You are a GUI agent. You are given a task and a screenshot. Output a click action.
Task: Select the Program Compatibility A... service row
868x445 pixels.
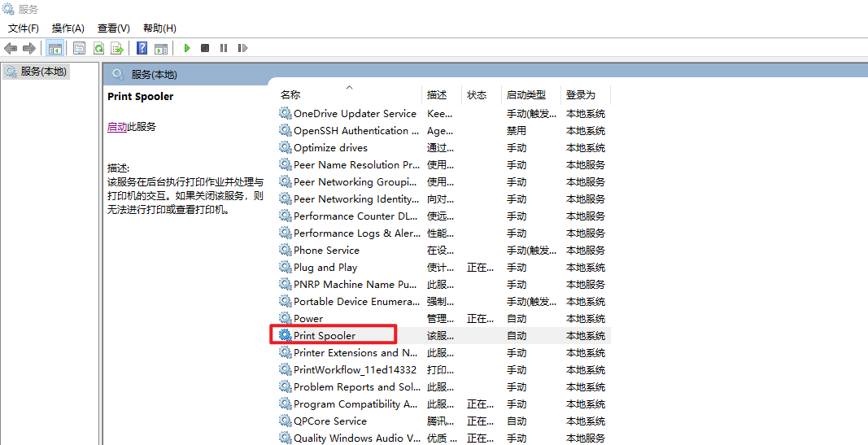[x=443, y=404]
